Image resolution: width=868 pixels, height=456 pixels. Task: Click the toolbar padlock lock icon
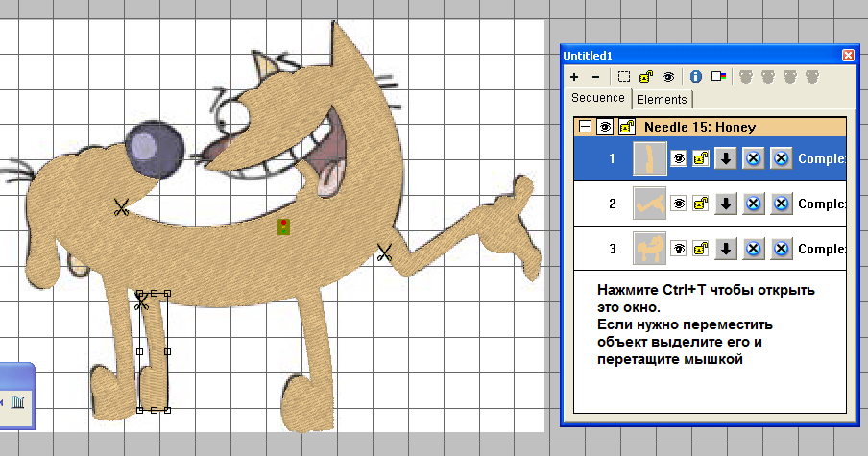646,77
